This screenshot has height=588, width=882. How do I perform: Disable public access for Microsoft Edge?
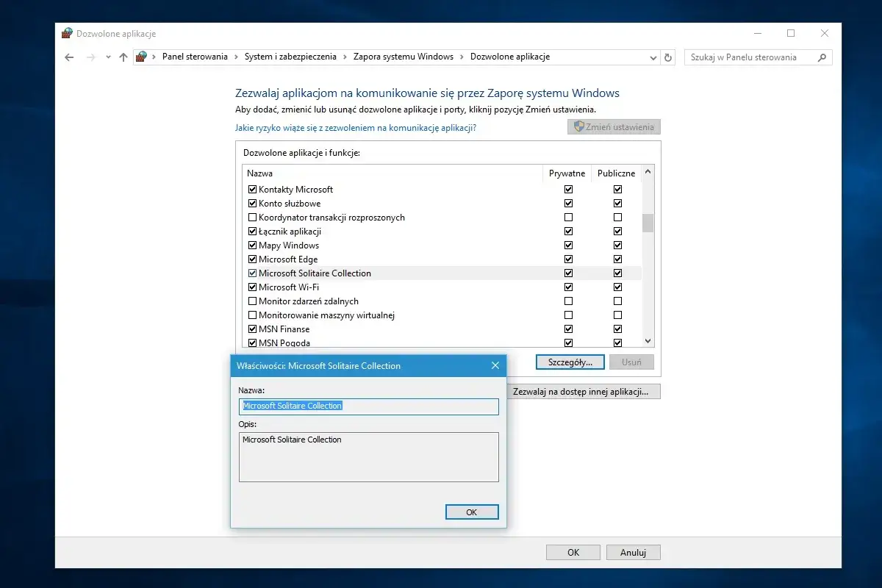pyautogui.click(x=617, y=259)
